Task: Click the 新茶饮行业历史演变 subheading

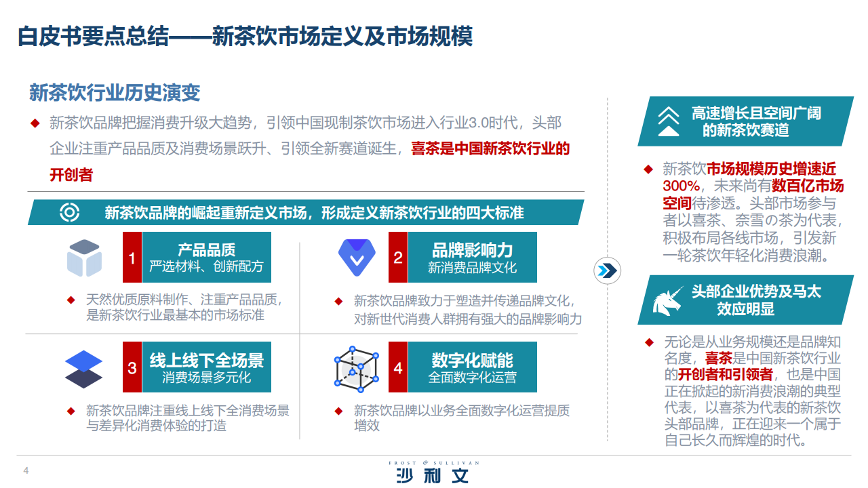Action: tap(115, 92)
